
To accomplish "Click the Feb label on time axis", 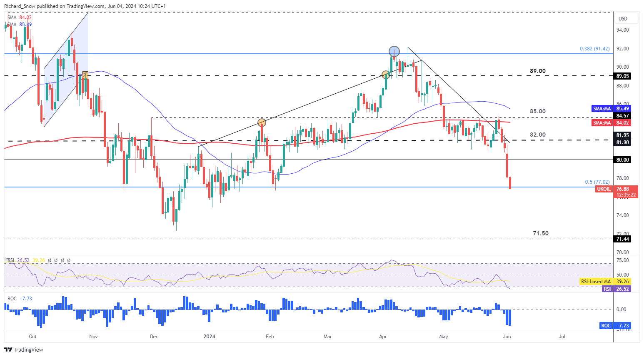I will [x=270, y=337].
